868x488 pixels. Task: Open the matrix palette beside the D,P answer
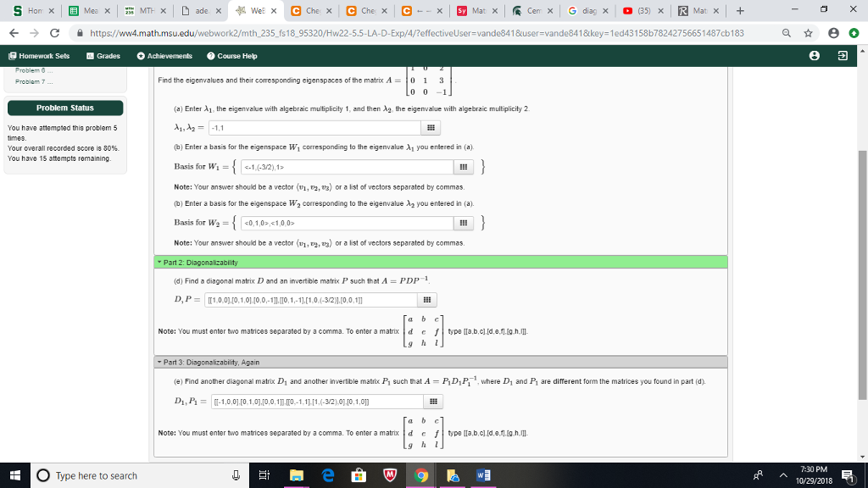point(426,299)
